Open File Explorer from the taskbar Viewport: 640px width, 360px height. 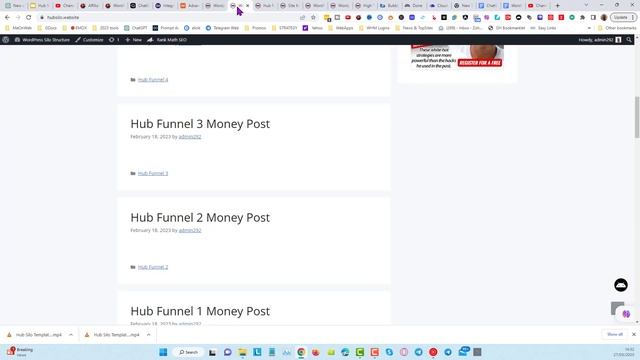[x=242, y=352]
